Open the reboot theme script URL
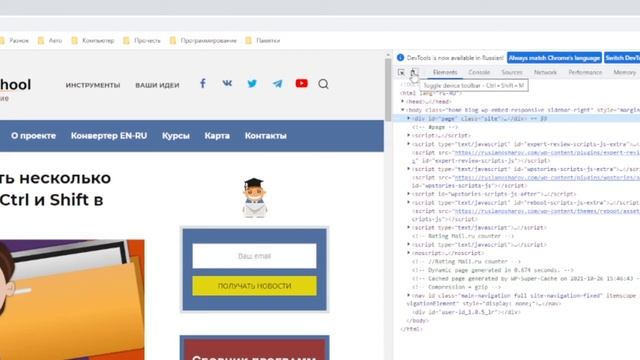The height and width of the screenshot is (360, 640). click(547, 211)
